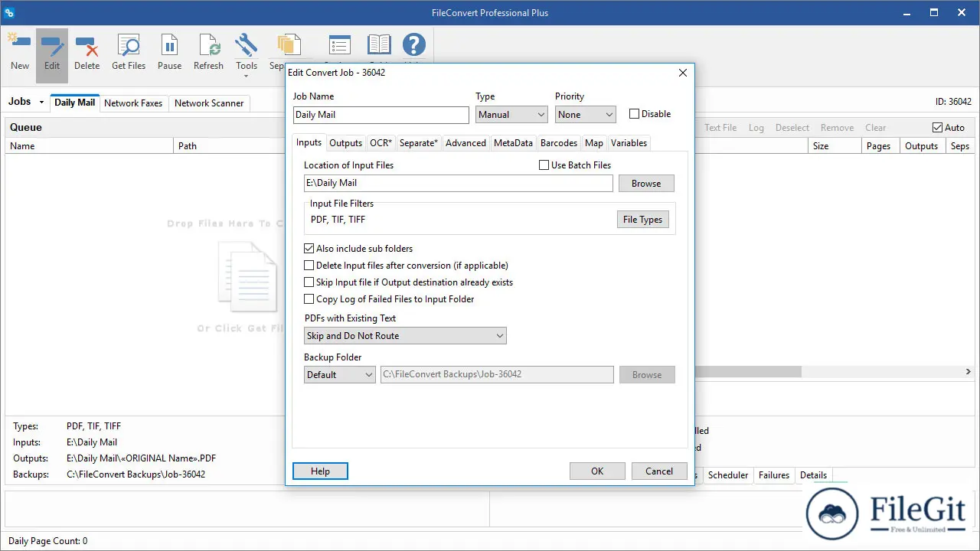Click the Pages column header

879,146
